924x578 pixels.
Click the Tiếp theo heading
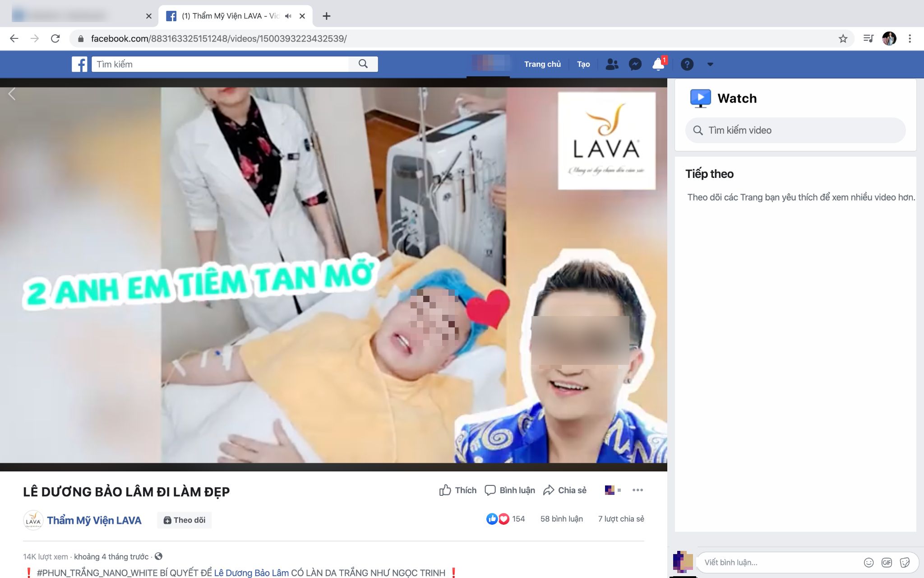(x=709, y=174)
